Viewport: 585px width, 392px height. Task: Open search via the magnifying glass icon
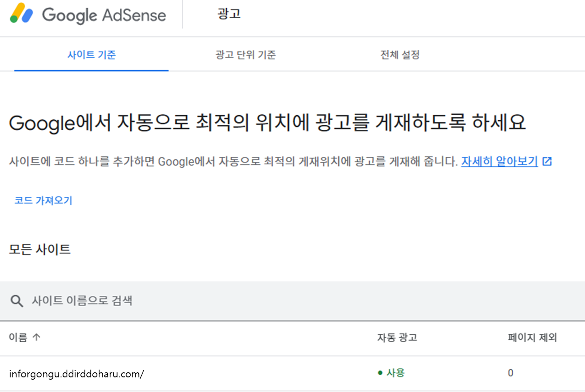tap(17, 301)
